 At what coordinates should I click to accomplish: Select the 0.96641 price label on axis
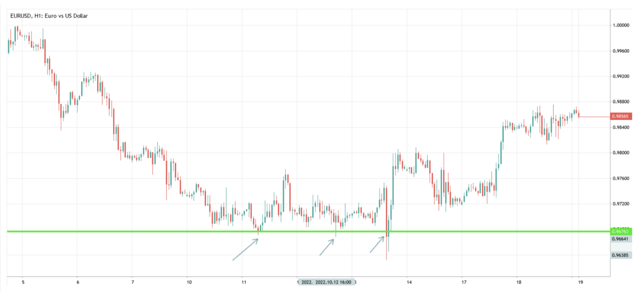[621, 239]
